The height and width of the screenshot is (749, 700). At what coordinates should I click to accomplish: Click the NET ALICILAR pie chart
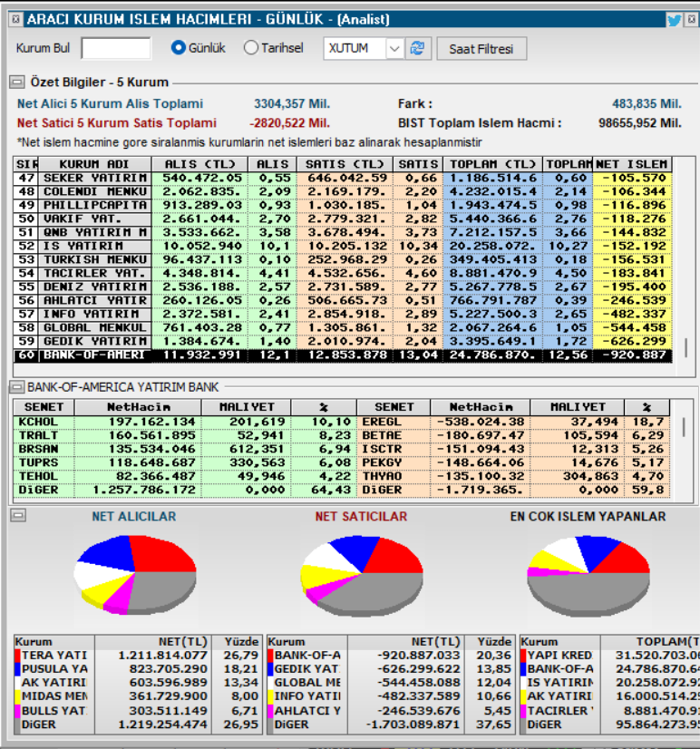[135, 575]
